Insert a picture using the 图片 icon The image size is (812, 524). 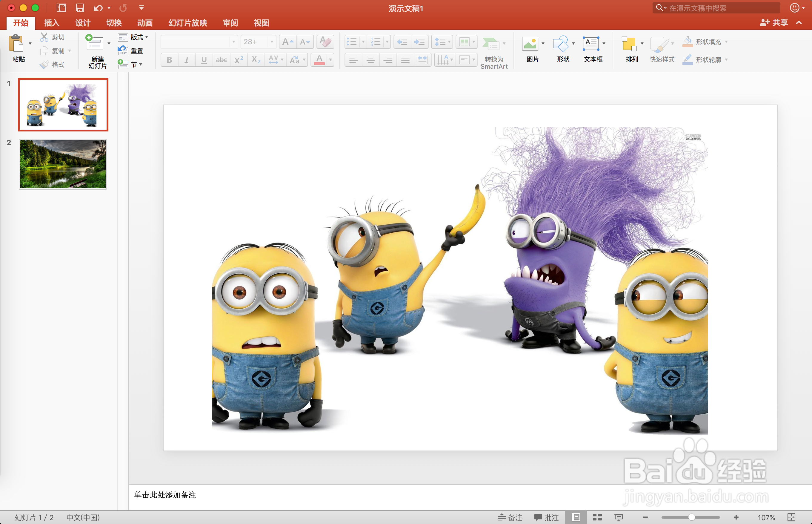point(530,44)
